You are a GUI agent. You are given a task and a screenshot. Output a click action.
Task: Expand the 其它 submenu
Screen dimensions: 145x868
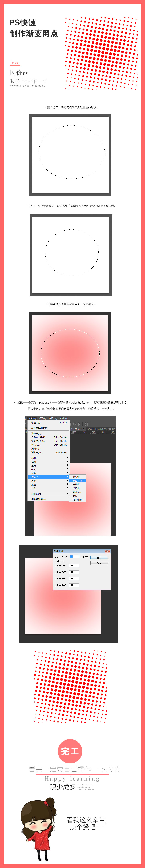click(48, 488)
